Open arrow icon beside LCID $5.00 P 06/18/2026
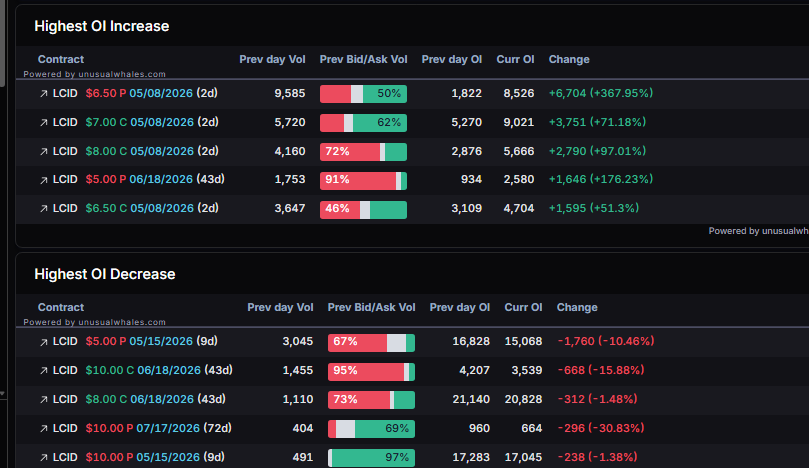Screen dimensions: 809x468 coord(44,180)
